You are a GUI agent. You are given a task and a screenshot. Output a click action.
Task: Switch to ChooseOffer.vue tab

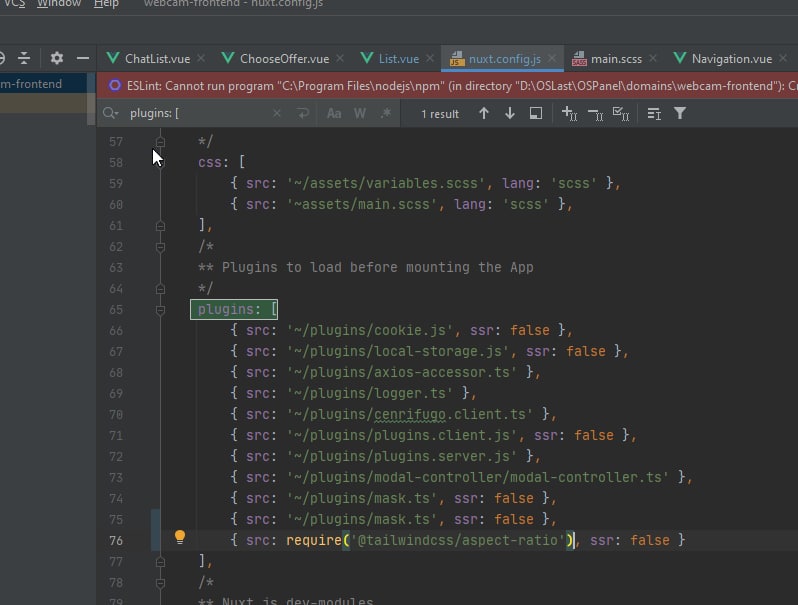pyautogui.click(x=284, y=59)
